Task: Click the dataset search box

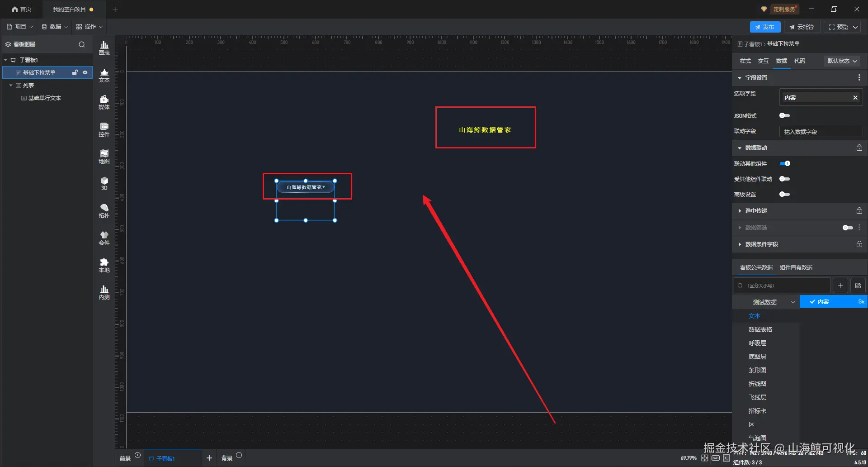Action: [x=782, y=286]
